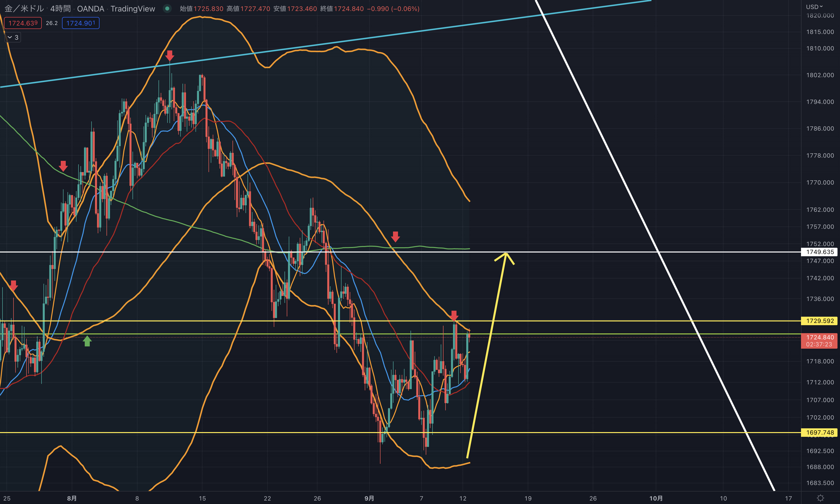Viewport: 840px width, 504px height.
Task: Click the 19 date on time axis
Action: (x=528, y=498)
